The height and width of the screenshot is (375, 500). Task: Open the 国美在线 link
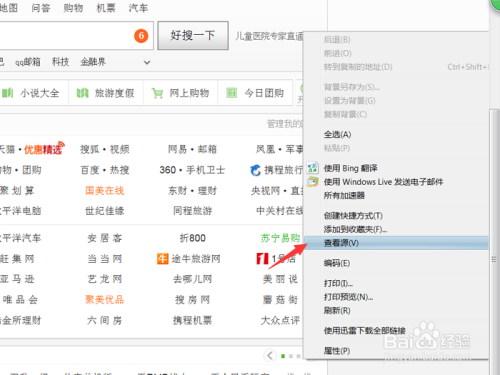tap(105, 191)
